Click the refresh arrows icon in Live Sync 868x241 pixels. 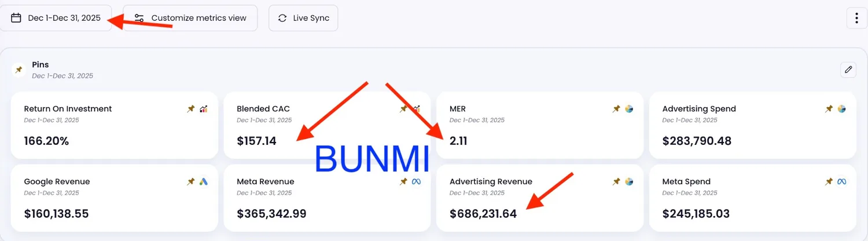tap(282, 18)
